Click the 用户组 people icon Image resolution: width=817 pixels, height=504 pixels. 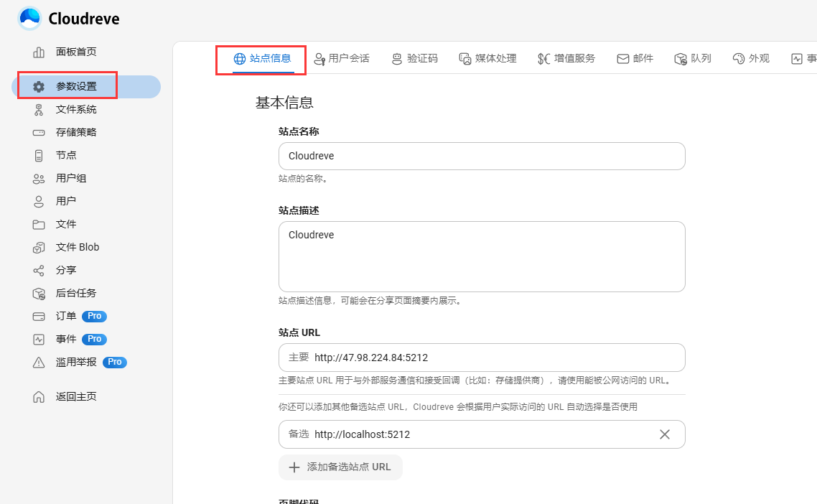(39, 178)
